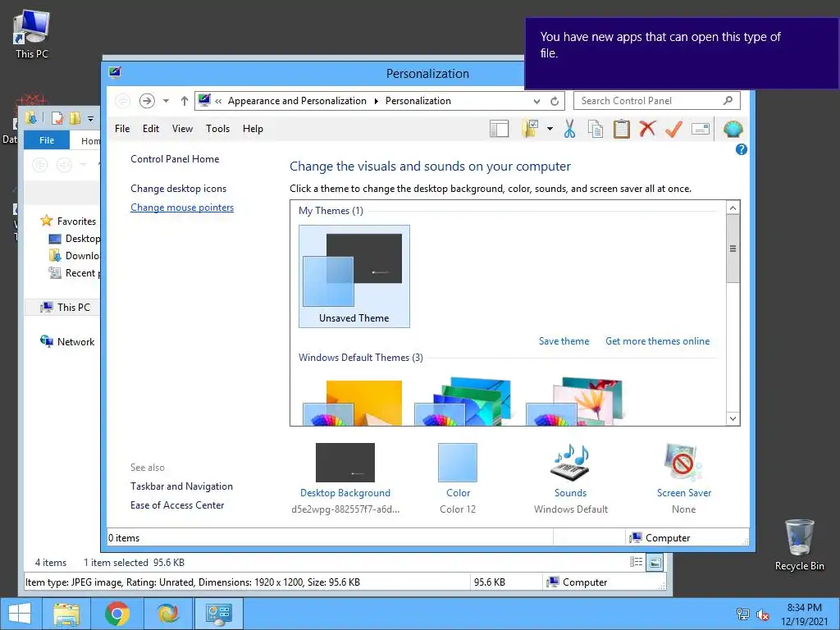This screenshot has height=630, width=840.
Task: Open the Start menu
Action: (20, 614)
